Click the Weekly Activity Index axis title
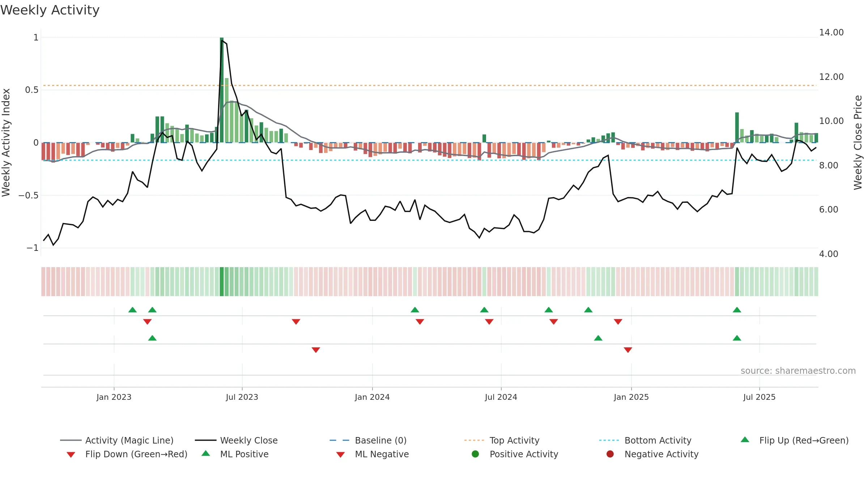This screenshot has height=488, width=868. (6, 142)
